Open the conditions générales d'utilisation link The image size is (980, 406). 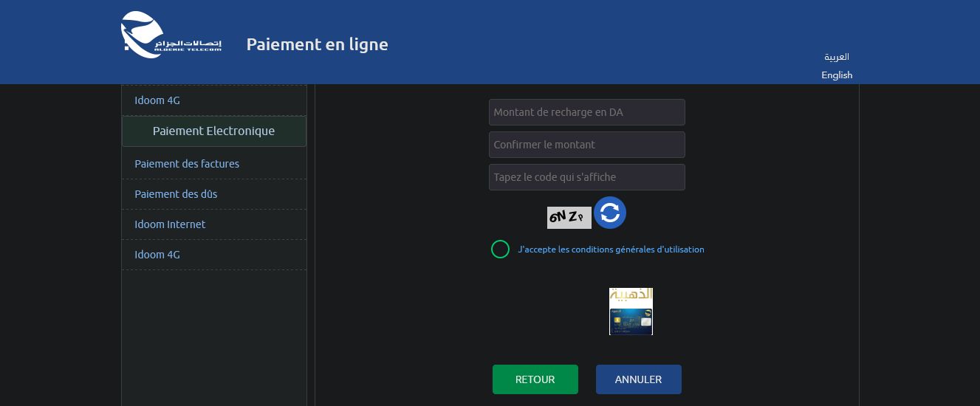(611, 250)
